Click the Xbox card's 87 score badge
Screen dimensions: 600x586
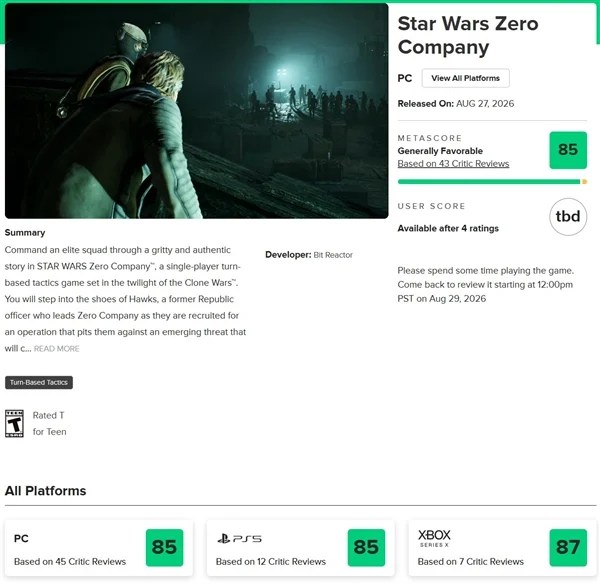coord(568,548)
